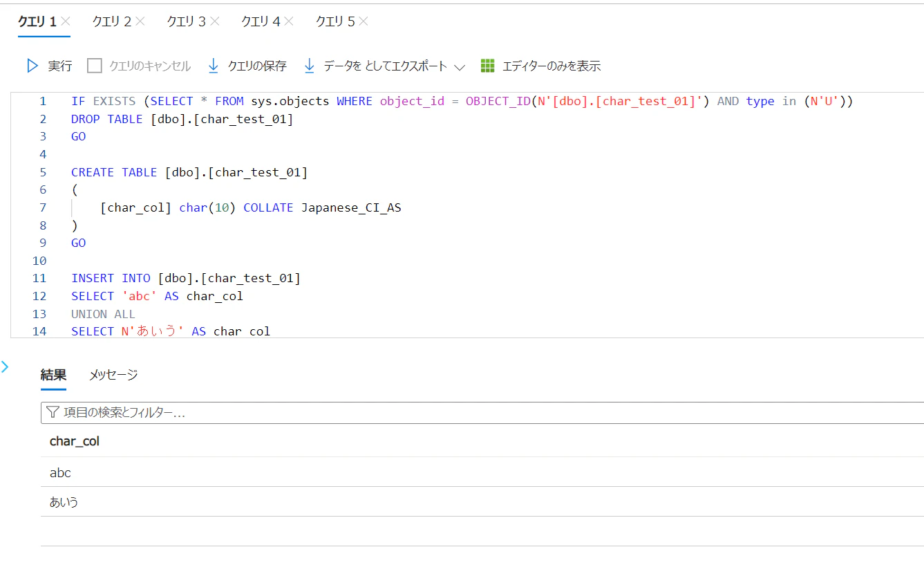Click line number 1 in the editor
The height and width of the screenshot is (574, 924).
click(x=43, y=101)
